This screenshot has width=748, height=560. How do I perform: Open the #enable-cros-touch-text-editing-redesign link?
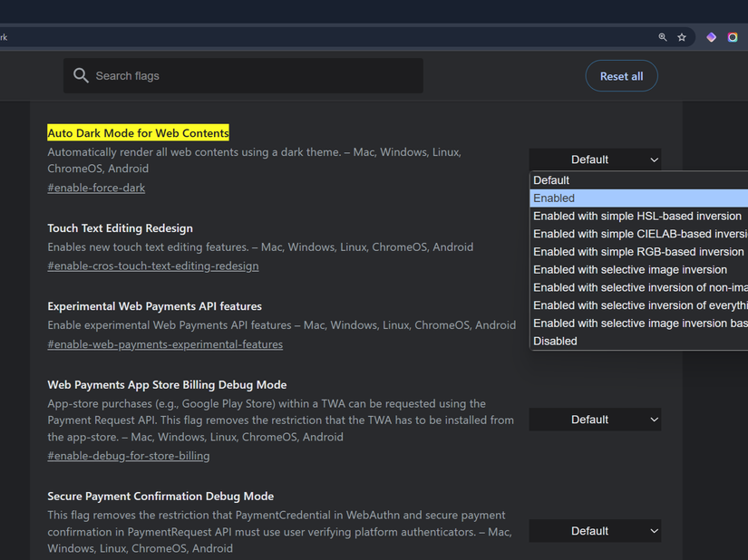coord(153,266)
